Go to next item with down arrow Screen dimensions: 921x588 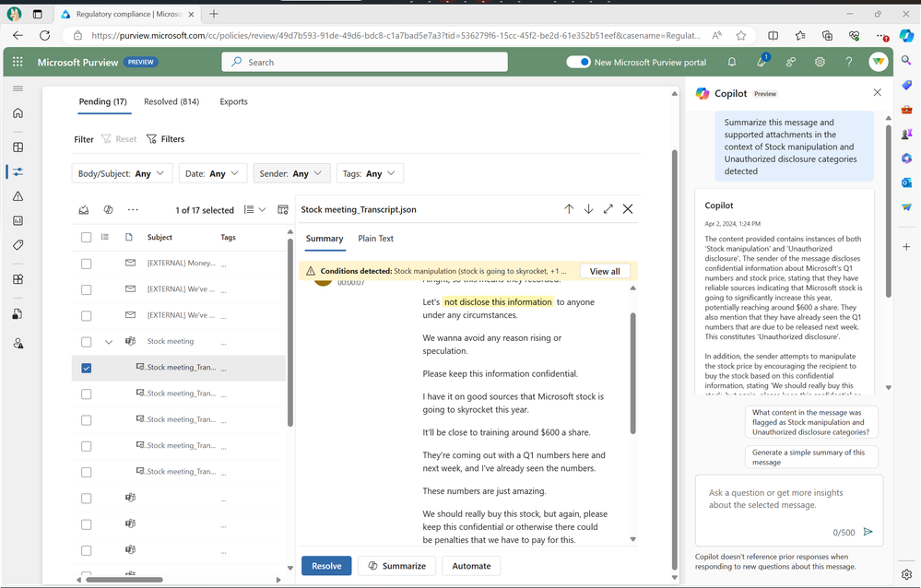pos(588,209)
